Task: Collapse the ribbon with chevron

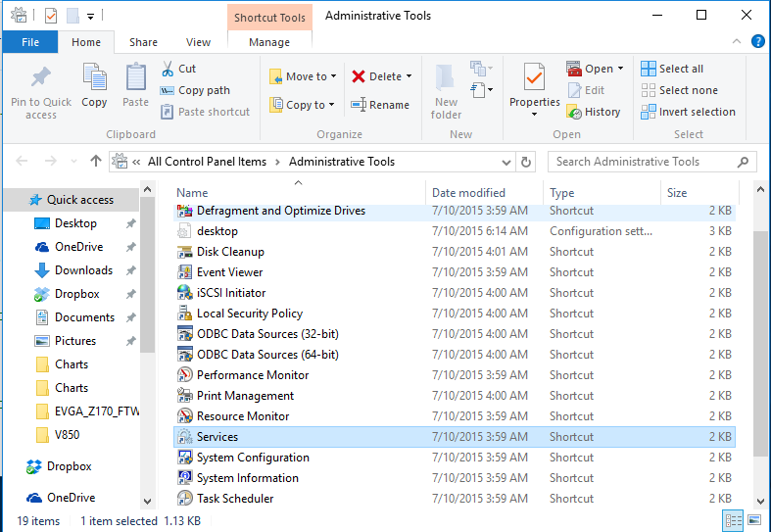Action: [x=736, y=42]
